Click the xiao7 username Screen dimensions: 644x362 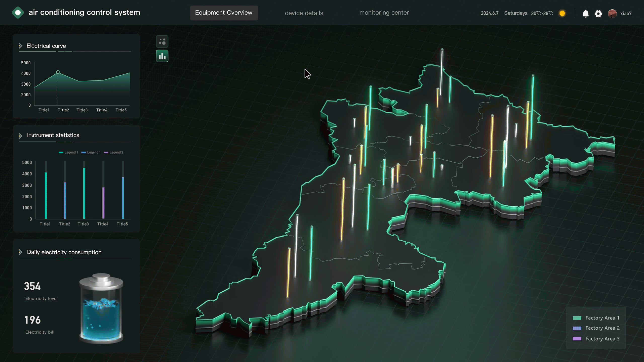[626, 14]
